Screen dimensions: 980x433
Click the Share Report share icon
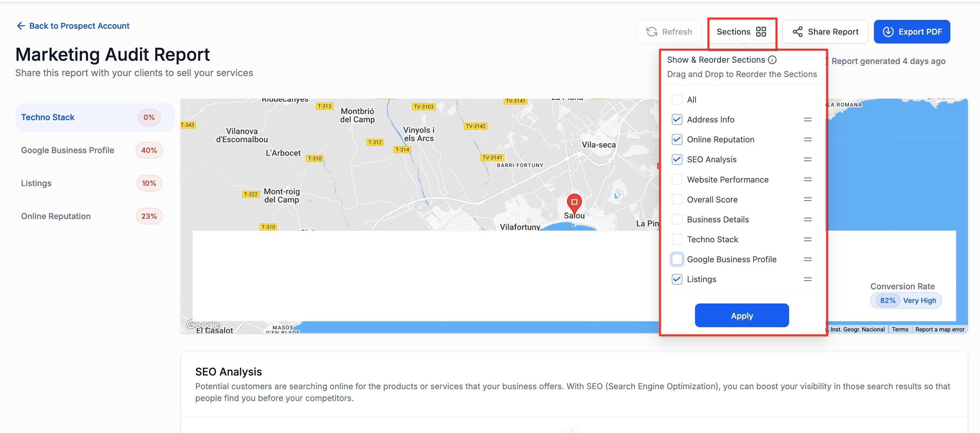pos(797,32)
